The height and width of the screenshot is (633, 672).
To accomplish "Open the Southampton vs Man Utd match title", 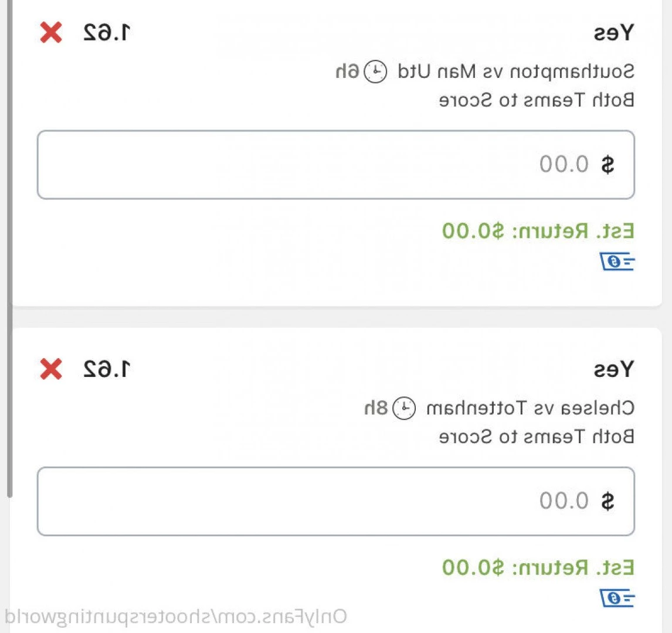I will [516, 72].
